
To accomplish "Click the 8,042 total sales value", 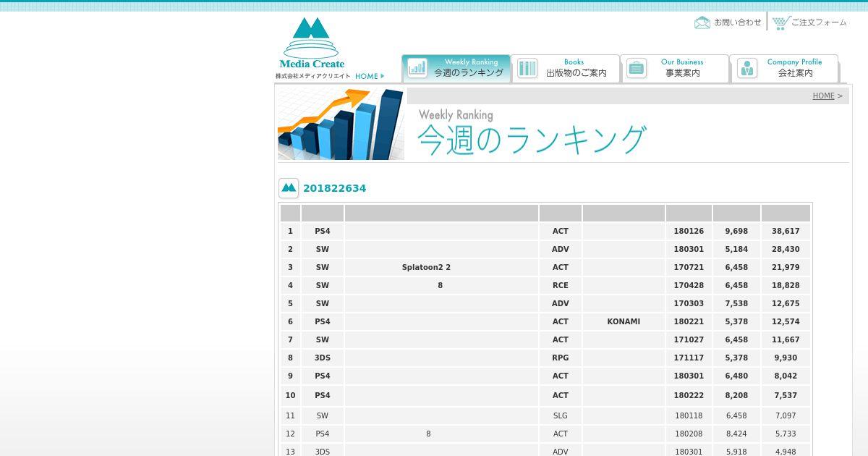I will 786,376.
